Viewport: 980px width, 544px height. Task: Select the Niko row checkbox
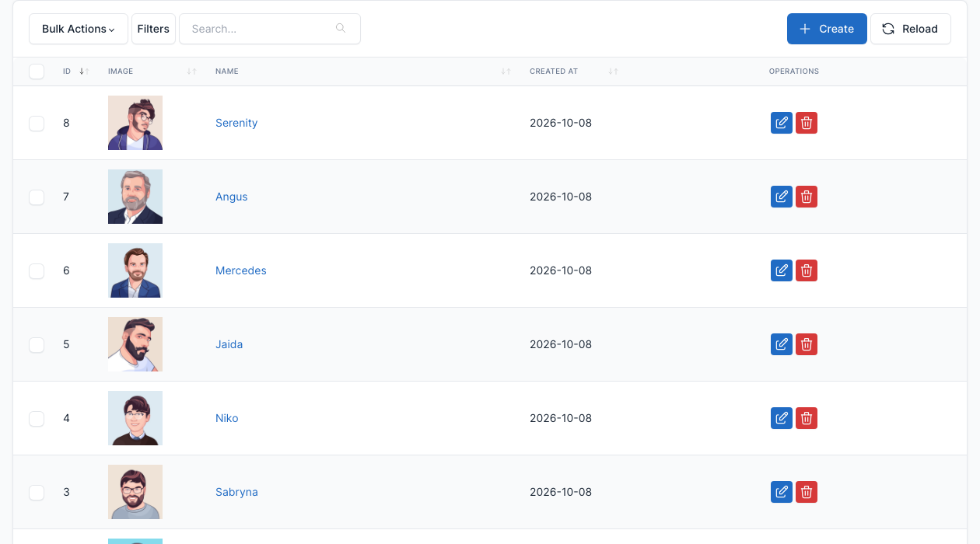coord(37,418)
